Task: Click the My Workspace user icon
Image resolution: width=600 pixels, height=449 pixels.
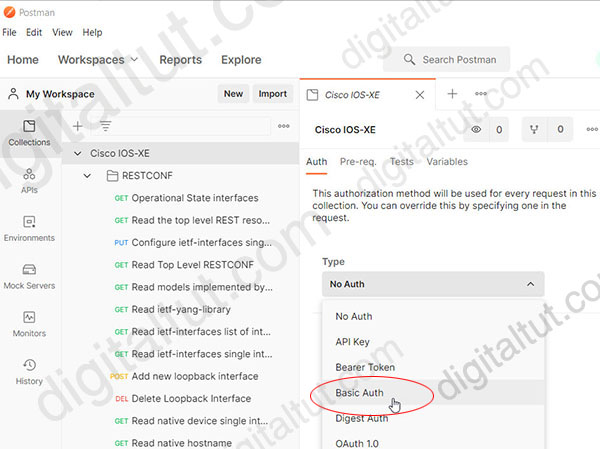Action: (x=13, y=94)
